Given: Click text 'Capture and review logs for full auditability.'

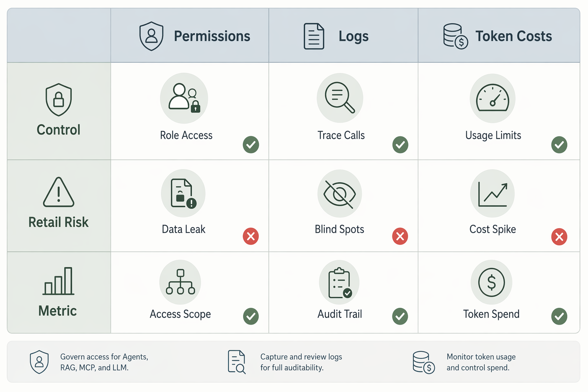Looking at the screenshot, I should click(x=301, y=362).
